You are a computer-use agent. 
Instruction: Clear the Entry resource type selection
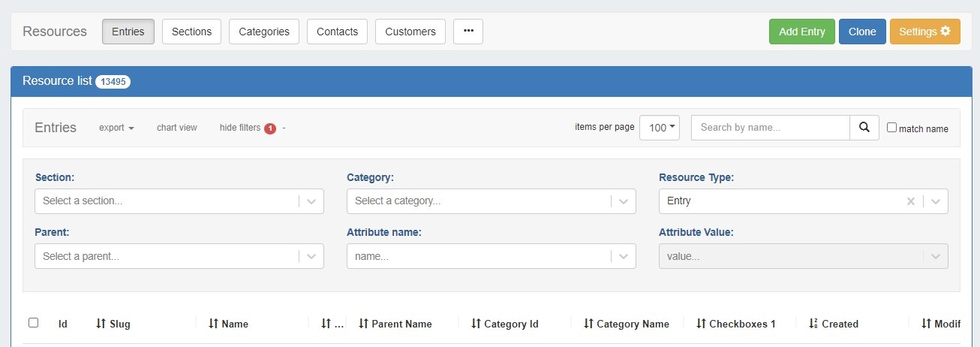tap(910, 201)
